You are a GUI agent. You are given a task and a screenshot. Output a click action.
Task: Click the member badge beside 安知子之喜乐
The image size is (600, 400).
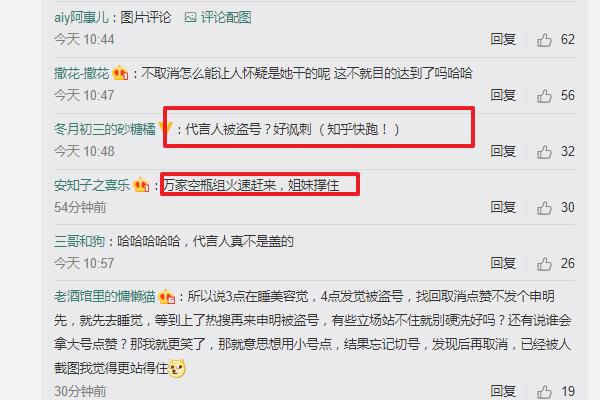tap(141, 185)
